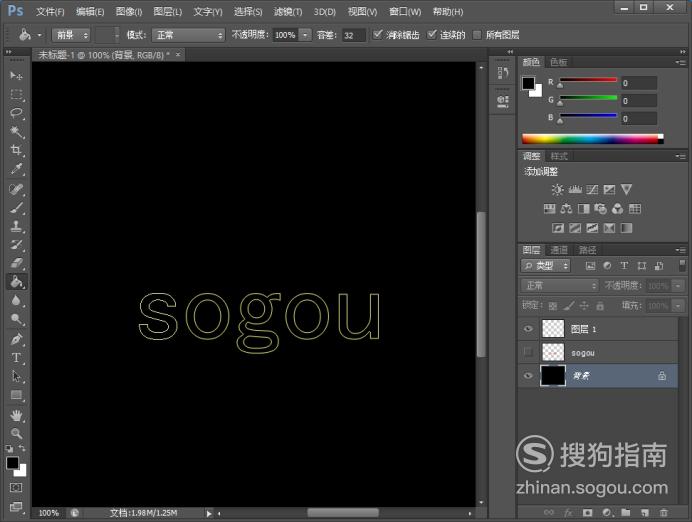Select the Rectangle shape tool
692x522 pixels.
point(16,395)
